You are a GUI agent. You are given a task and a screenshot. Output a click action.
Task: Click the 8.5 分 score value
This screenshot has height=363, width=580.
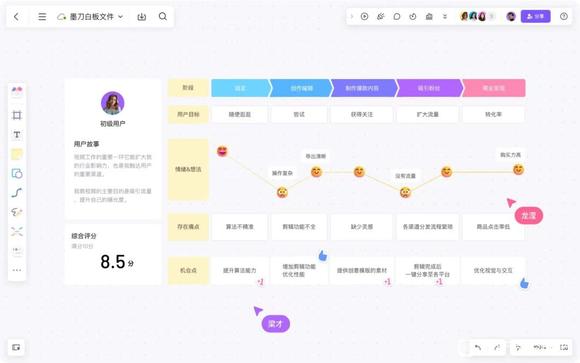coord(117,262)
